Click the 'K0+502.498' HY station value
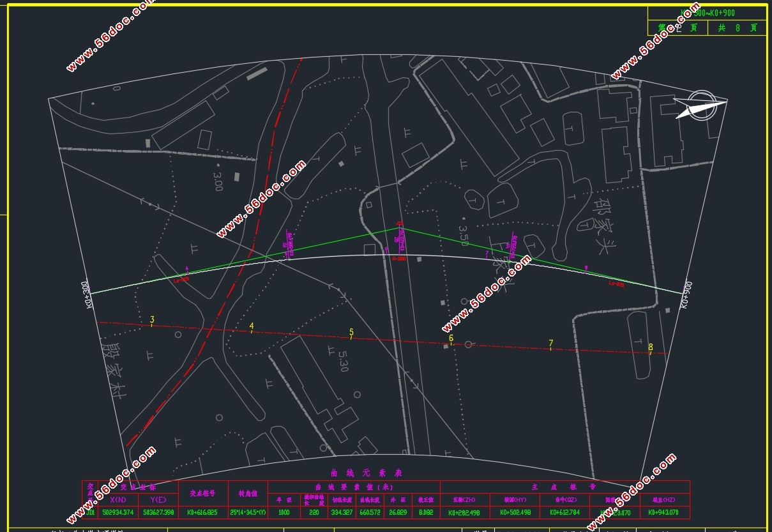Screen dimensions: 772x532 tap(514, 512)
